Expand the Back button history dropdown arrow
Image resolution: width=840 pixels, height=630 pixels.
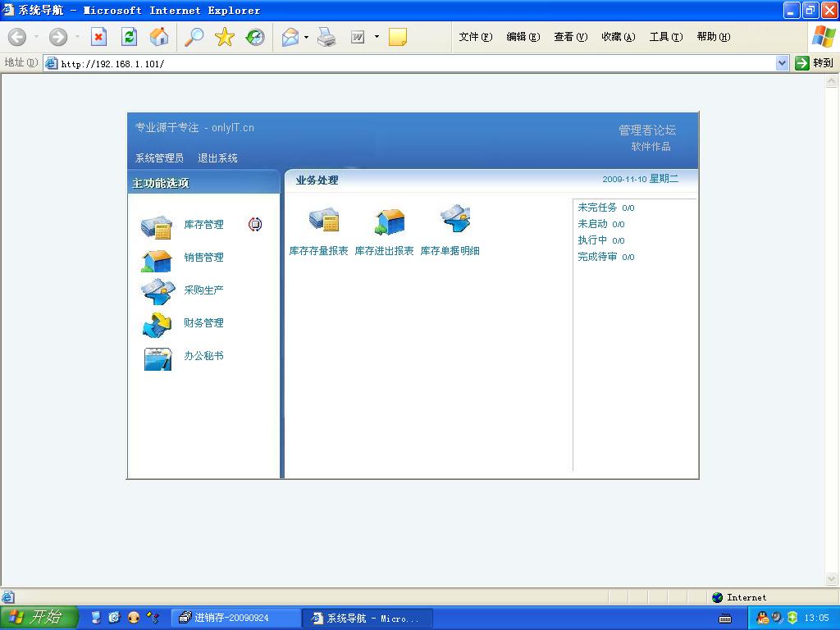(34, 37)
